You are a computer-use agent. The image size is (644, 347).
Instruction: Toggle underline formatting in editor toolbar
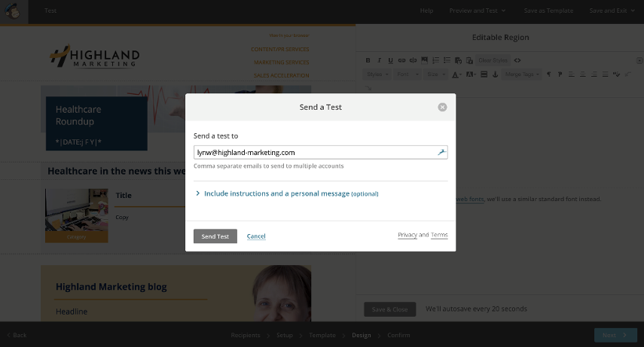pos(391,60)
